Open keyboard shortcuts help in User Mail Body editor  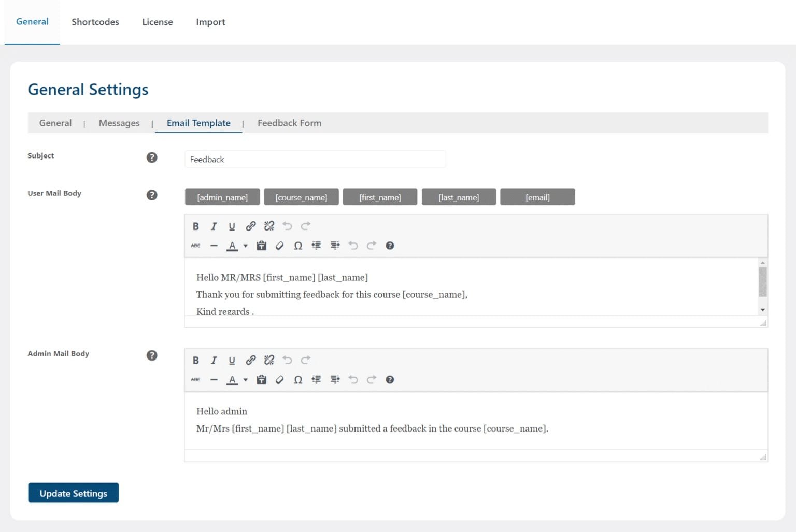coord(390,246)
